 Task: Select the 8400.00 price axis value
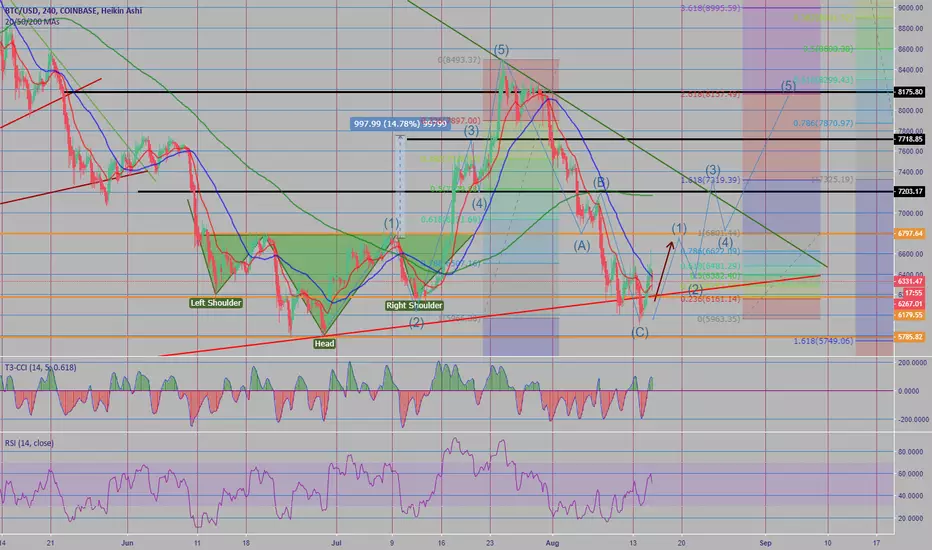point(911,70)
